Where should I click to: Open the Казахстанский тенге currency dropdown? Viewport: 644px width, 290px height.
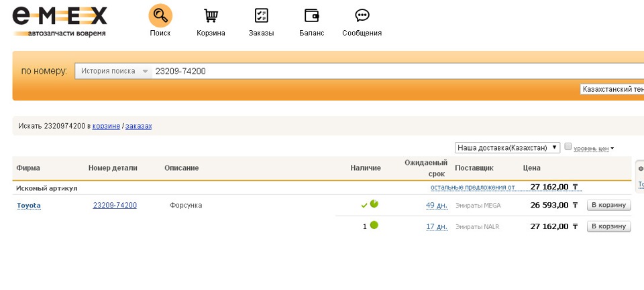pos(612,89)
